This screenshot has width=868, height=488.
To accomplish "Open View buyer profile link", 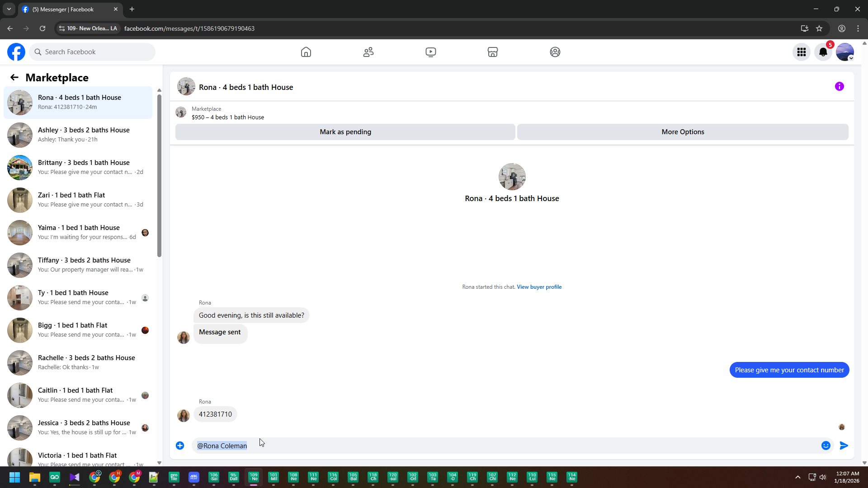I will point(539,287).
